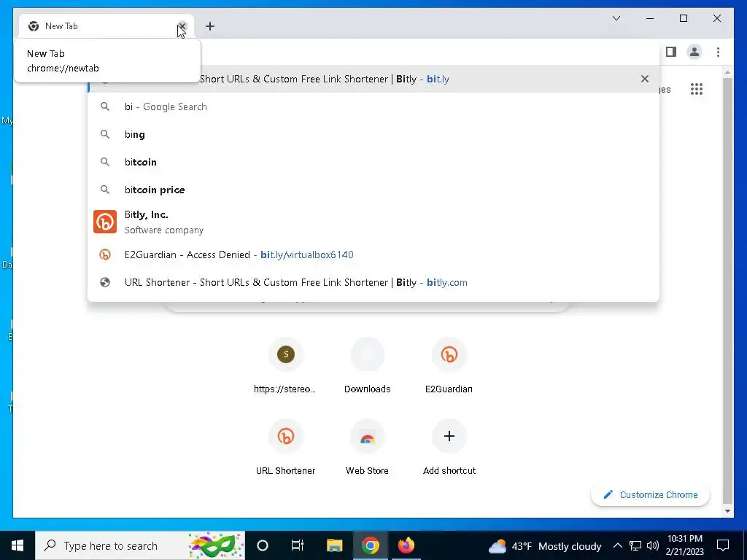The width and height of the screenshot is (747, 560).
Task: Click the New Tab tab title
Action: 61,26
